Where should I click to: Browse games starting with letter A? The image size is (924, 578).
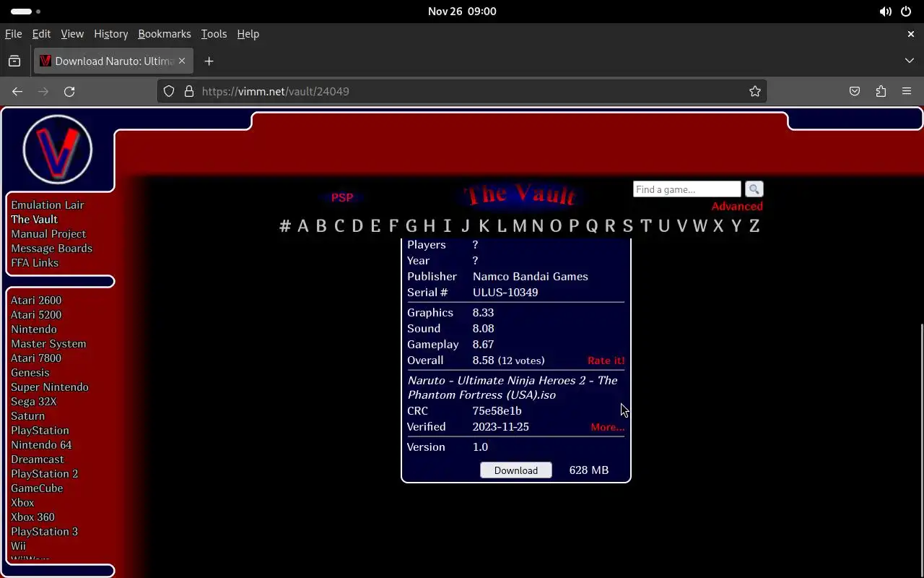pos(303,225)
